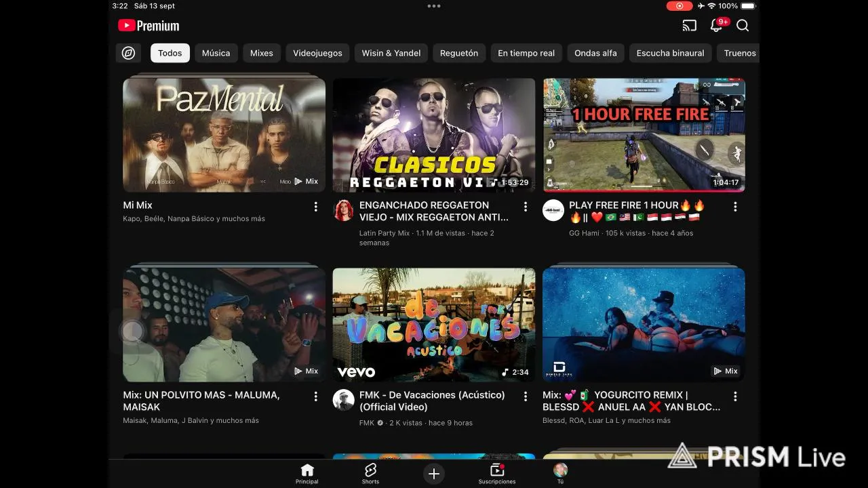Screen dimensions: 868x488
Task: Open the Paz Mental Mi Mix thumbnail
Action: [x=224, y=134]
